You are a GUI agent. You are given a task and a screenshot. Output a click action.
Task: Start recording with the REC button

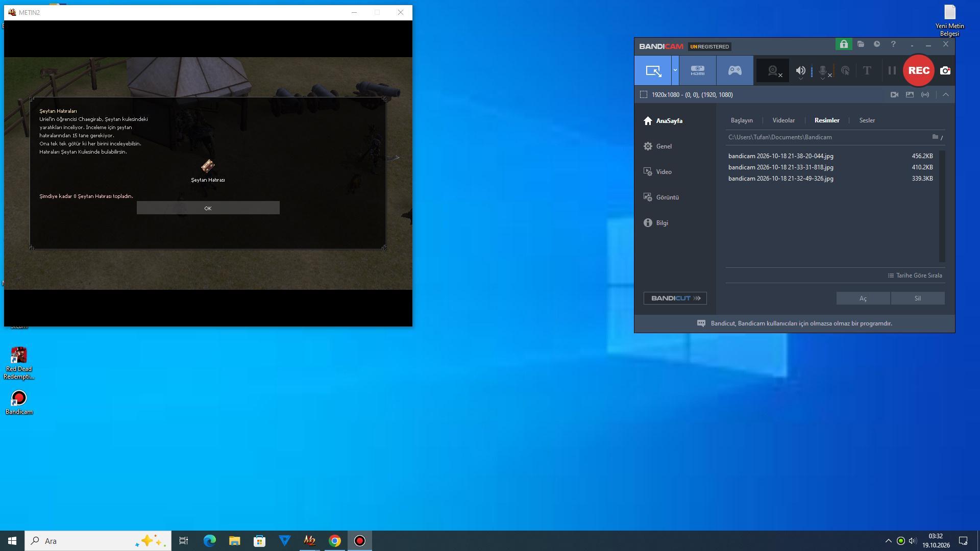tap(918, 70)
